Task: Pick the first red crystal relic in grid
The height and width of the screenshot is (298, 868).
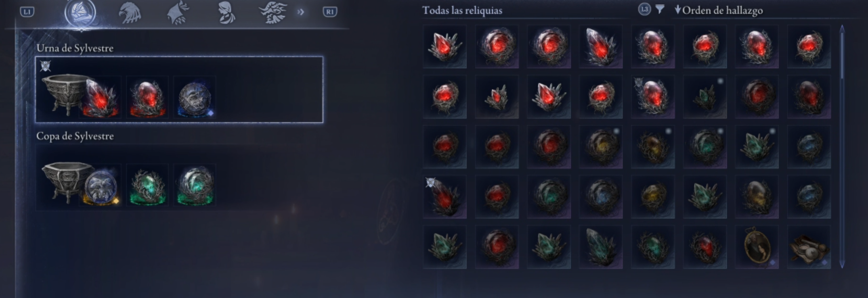Action: pyautogui.click(x=445, y=46)
